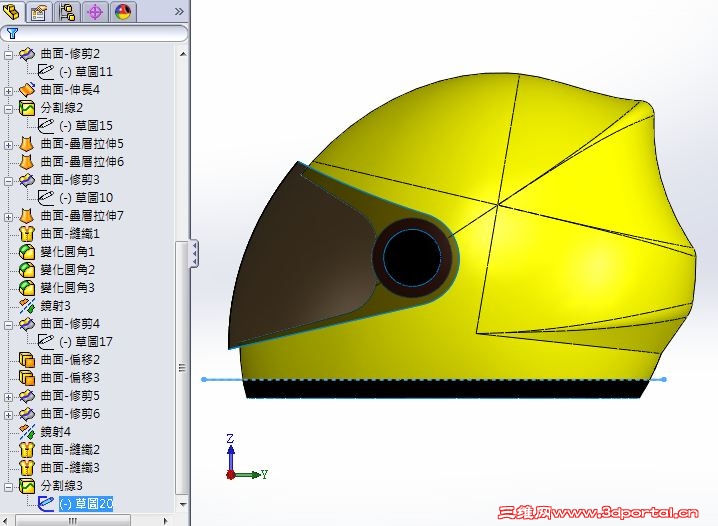The height and width of the screenshot is (526, 718).
Task: Select the 分割線2 split line icon
Action: point(27,108)
